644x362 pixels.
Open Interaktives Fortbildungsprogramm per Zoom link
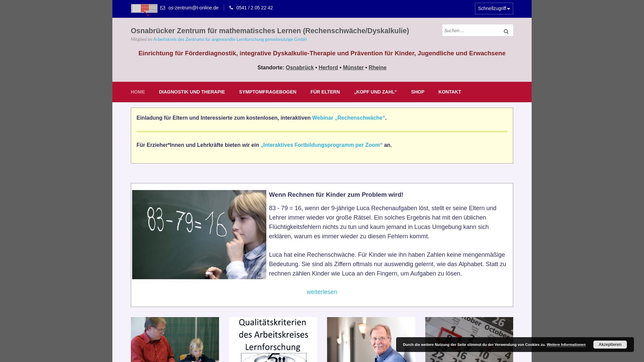click(321, 145)
